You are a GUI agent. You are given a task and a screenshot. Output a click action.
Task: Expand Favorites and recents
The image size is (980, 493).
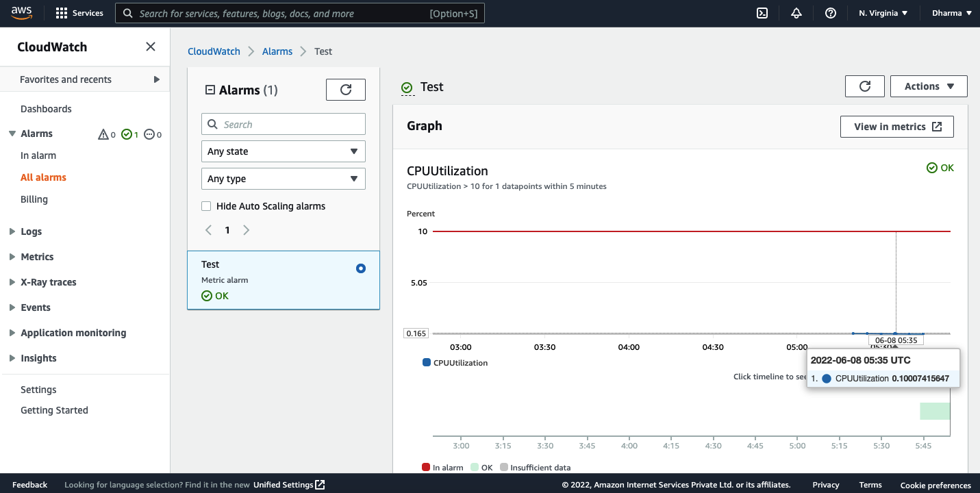tap(156, 79)
